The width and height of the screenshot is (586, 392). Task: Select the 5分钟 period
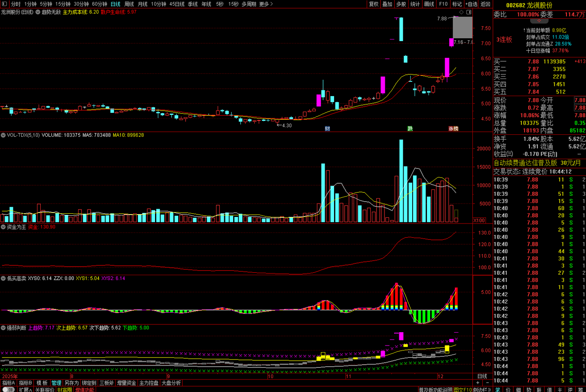pyautogui.click(x=46, y=4)
